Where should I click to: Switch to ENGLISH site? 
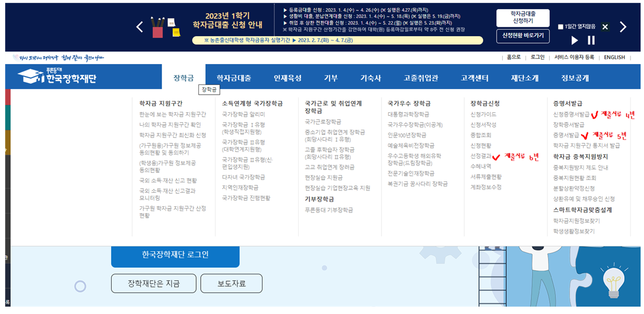[615, 57]
